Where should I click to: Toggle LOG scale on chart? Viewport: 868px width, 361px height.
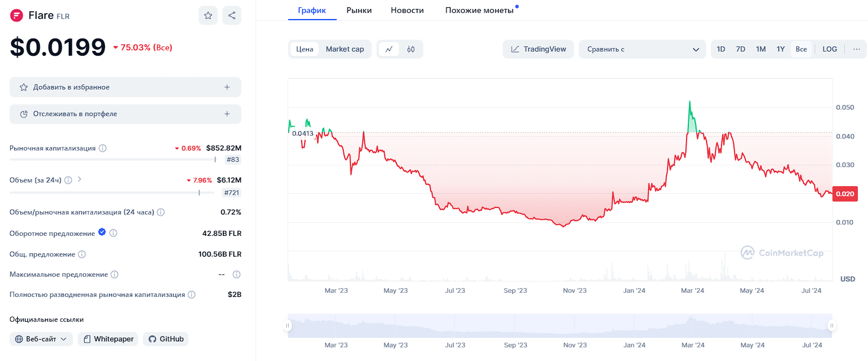[830, 49]
